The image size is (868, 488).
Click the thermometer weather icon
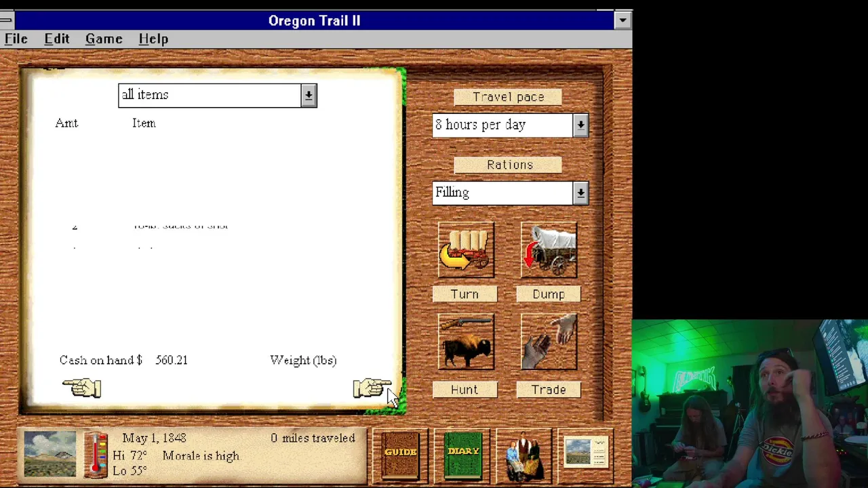(96, 455)
